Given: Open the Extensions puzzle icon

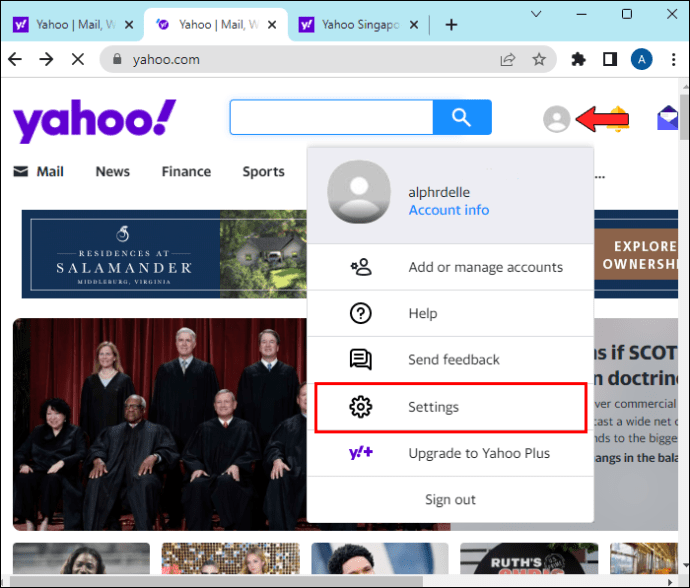Looking at the screenshot, I should (578, 59).
